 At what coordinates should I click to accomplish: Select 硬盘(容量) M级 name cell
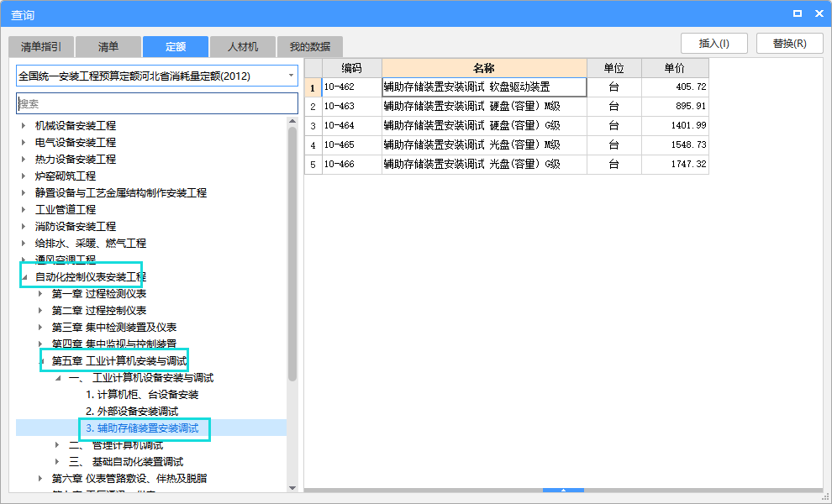pyautogui.click(x=484, y=106)
